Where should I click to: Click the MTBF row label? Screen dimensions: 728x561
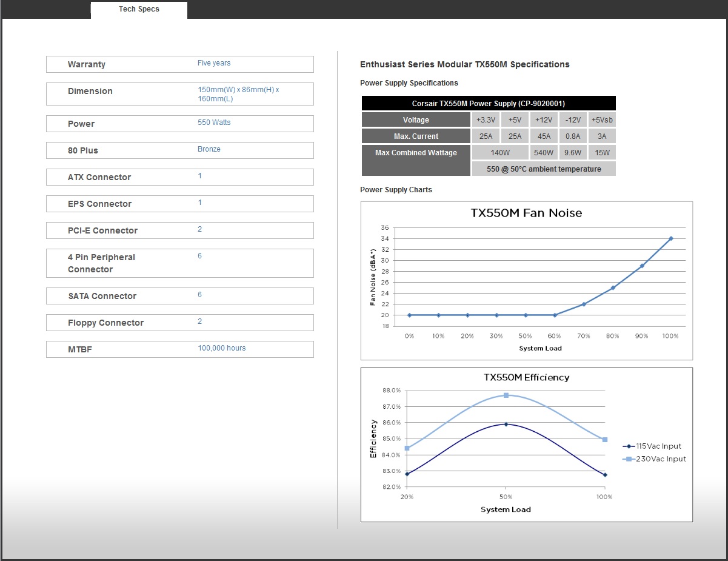(80, 349)
